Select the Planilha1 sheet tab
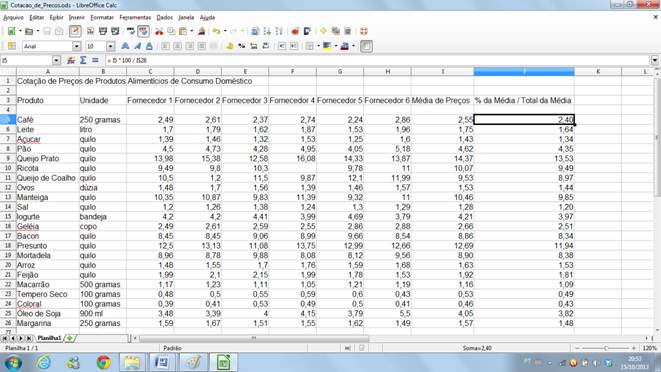 click(x=49, y=338)
